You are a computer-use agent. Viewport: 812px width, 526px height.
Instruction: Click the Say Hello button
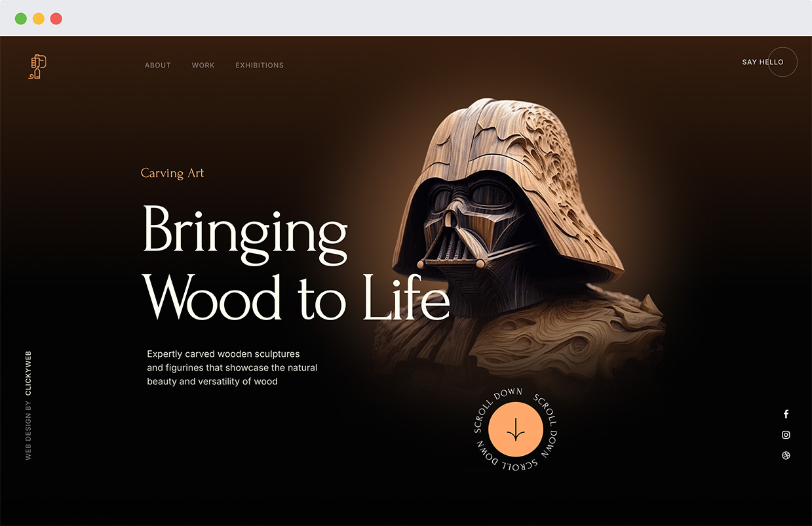769,62
